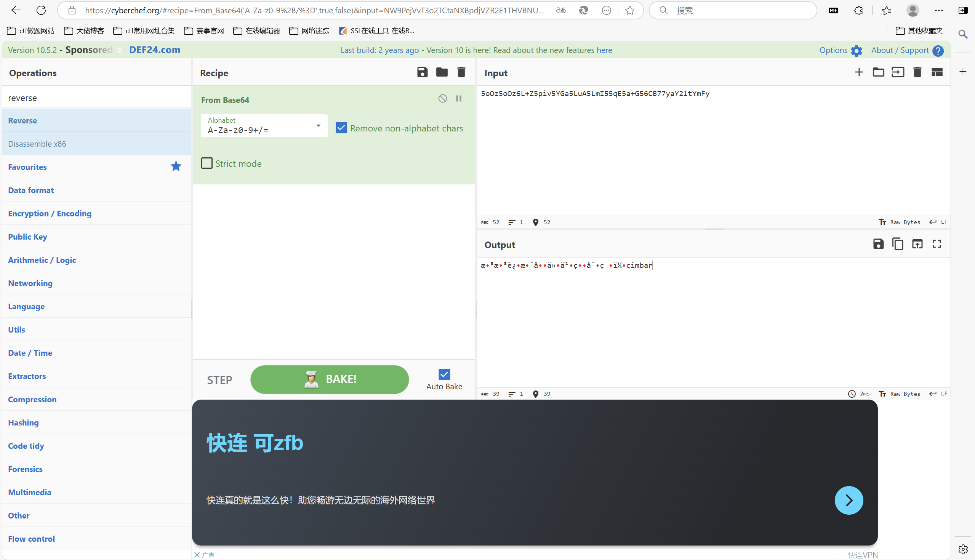Pause at From Base64 breakpoint
The image size is (975, 560).
[459, 99]
